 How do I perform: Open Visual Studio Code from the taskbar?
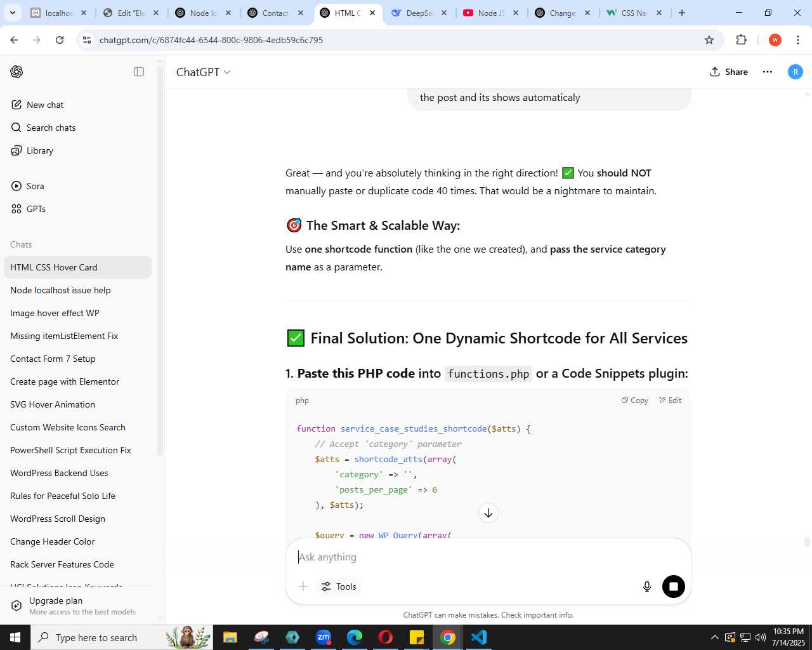pyautogui.click(x=479, y=637)
